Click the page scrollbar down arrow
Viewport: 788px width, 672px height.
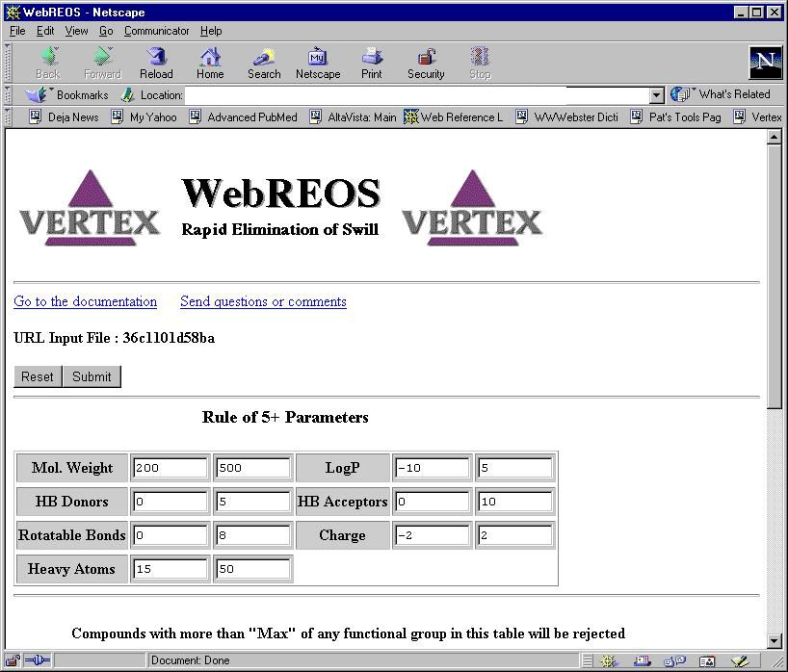tap(774, 640)
